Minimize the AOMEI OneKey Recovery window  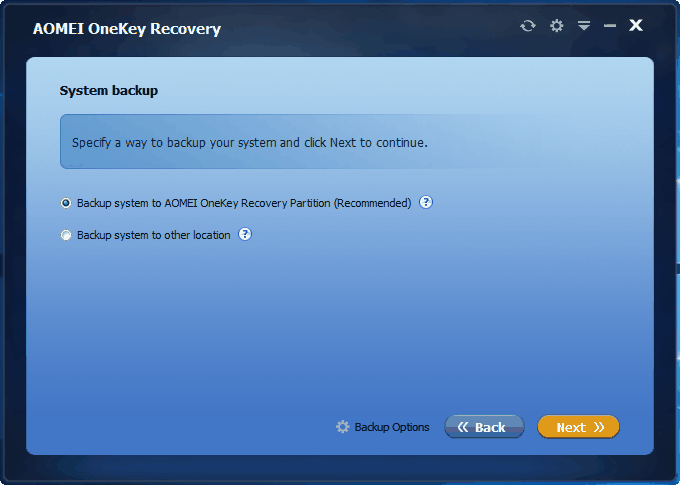(610, 26)
